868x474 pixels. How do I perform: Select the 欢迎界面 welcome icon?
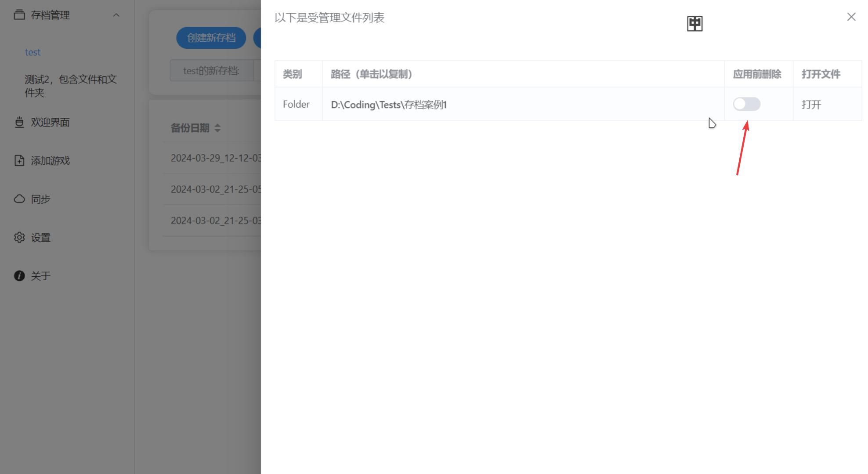(19, 122)
